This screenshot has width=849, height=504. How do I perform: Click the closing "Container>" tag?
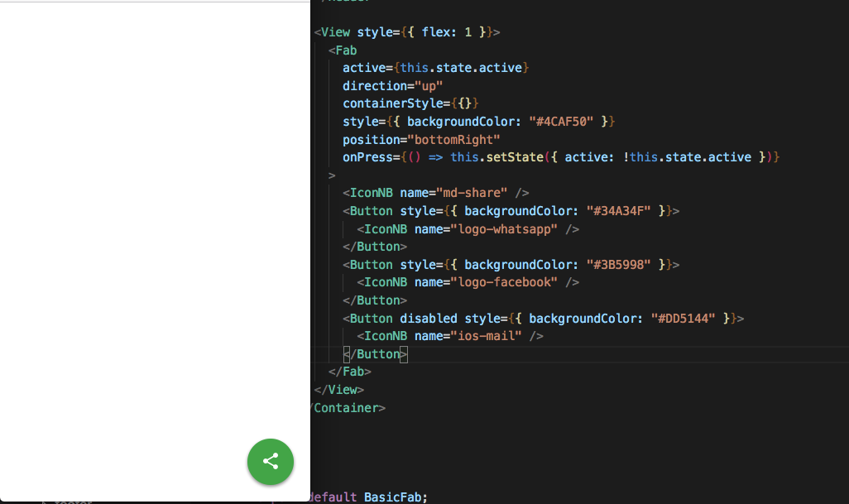[348, 408]
